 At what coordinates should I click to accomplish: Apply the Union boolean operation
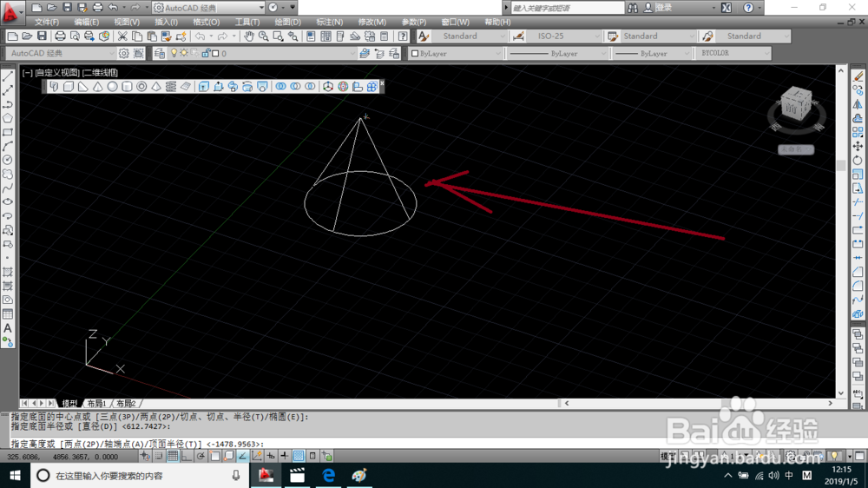(280, 87)
